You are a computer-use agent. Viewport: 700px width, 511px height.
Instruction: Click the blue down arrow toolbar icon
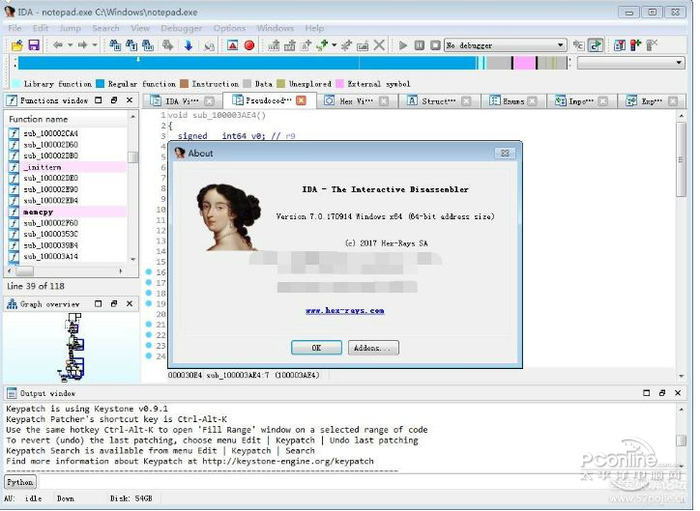188,45
